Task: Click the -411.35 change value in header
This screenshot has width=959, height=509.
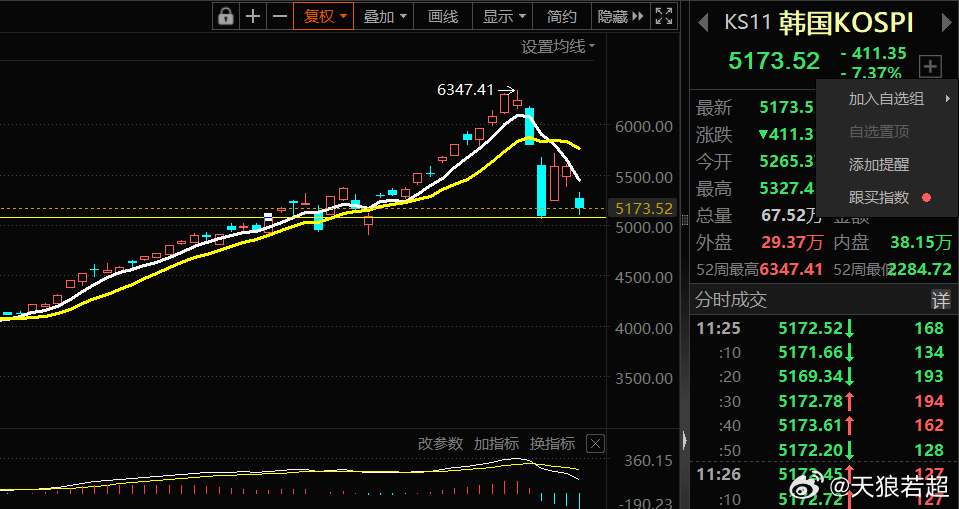Action: point(873,54)
